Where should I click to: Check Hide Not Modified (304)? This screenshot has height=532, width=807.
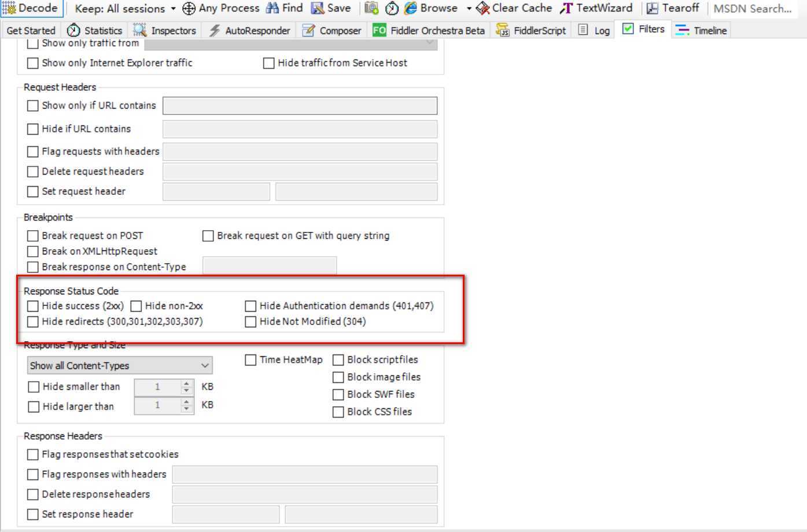(x=250, y=322)
